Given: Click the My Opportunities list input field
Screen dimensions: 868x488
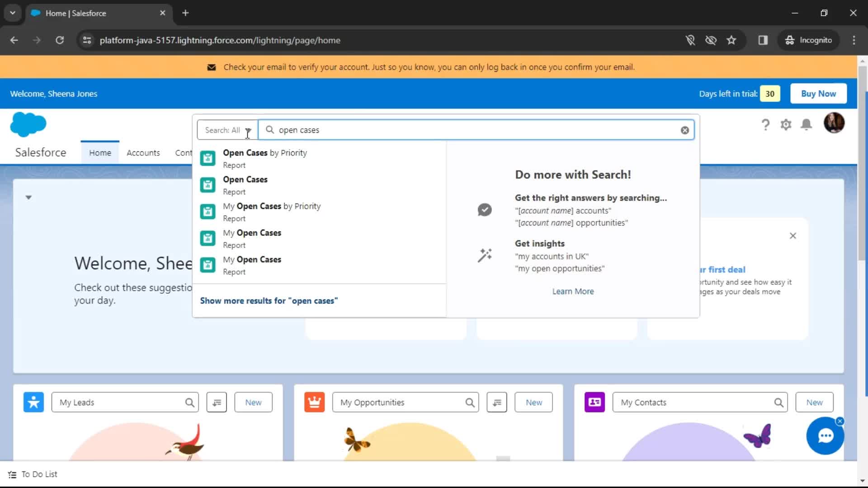Looking at the screenshot, I should tap(406, 402).
